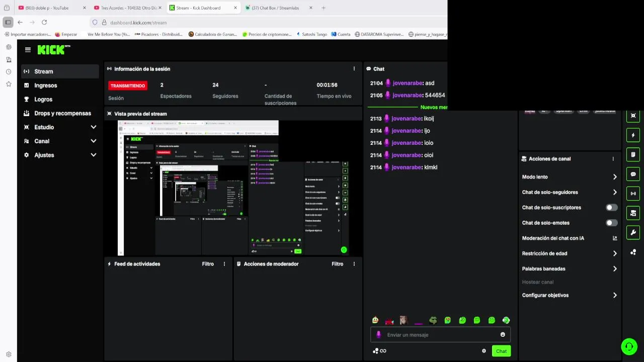This screenshot has height=362, width=644.
Task: Click the purple microphone badge in message box
Action: (x=379, y=335)
